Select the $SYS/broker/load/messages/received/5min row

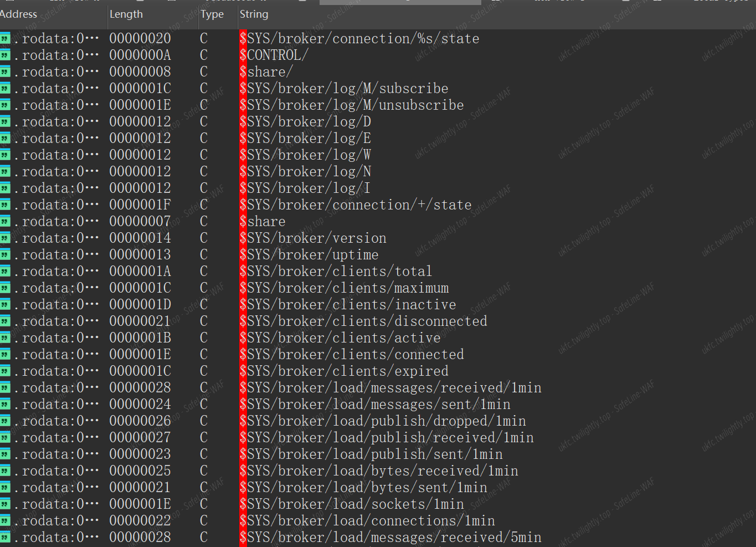pyautogui.click(x=390, y=537)
